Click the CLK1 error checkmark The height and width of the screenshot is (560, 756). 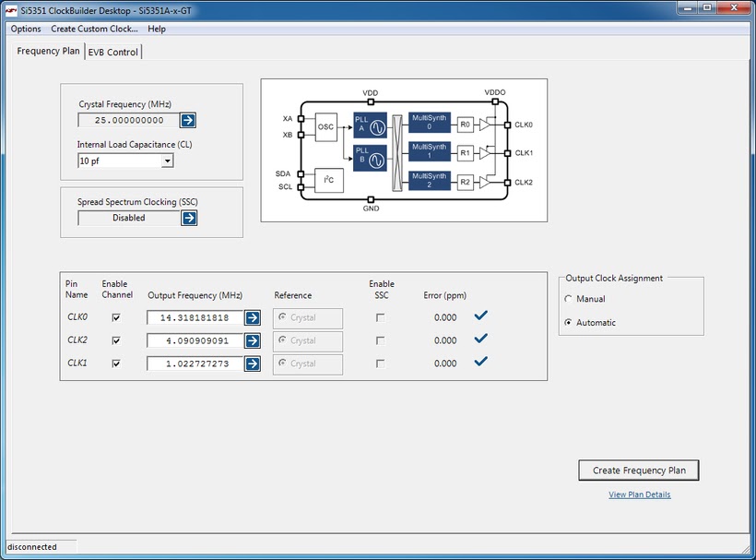[x=480, y=361]
